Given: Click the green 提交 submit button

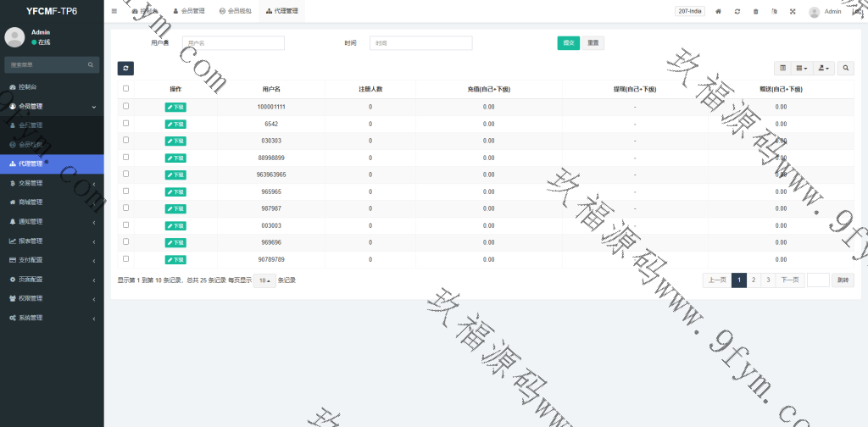Looking at the screenshot, I should 568,43.
